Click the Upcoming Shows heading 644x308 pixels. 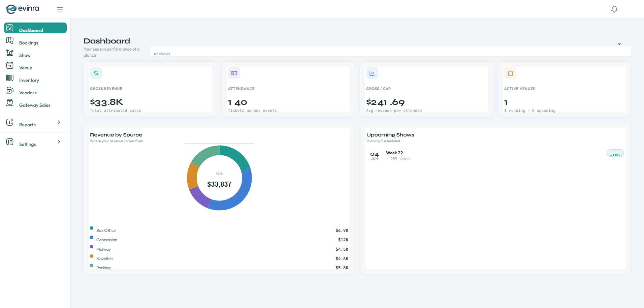[390, 135]
